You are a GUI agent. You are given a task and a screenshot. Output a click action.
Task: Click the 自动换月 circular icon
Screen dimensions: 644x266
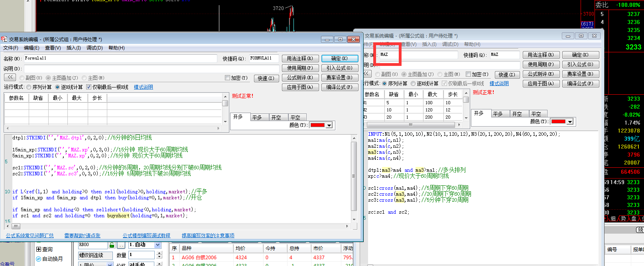pos(39,259)
